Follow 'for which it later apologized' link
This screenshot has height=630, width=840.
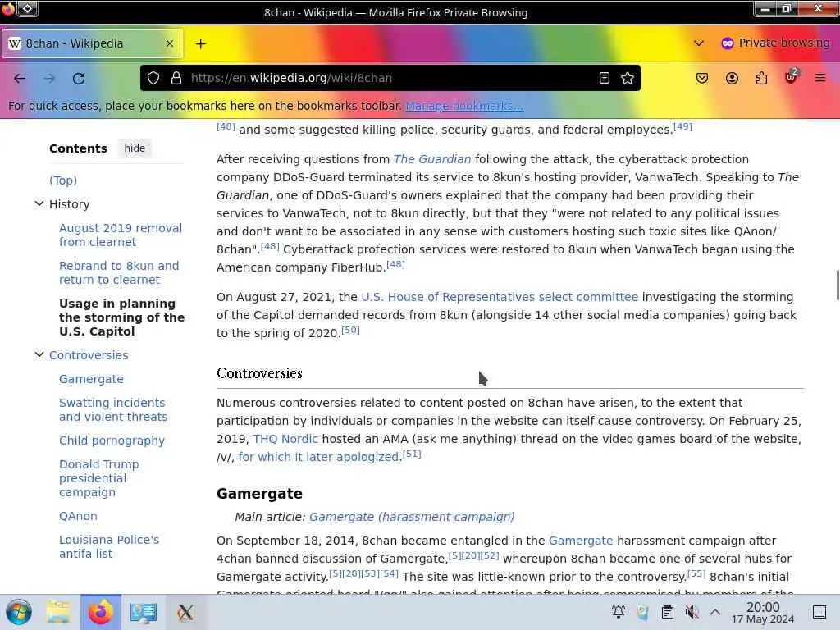318,457
